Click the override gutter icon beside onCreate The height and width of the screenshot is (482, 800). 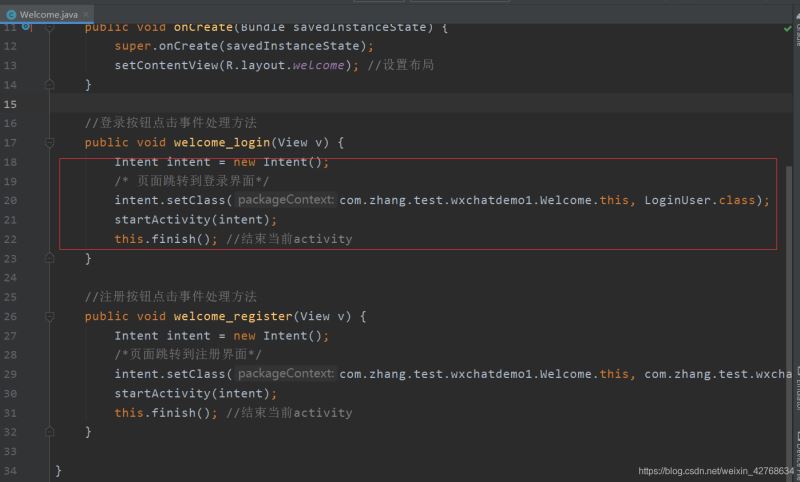pos(26,27)
